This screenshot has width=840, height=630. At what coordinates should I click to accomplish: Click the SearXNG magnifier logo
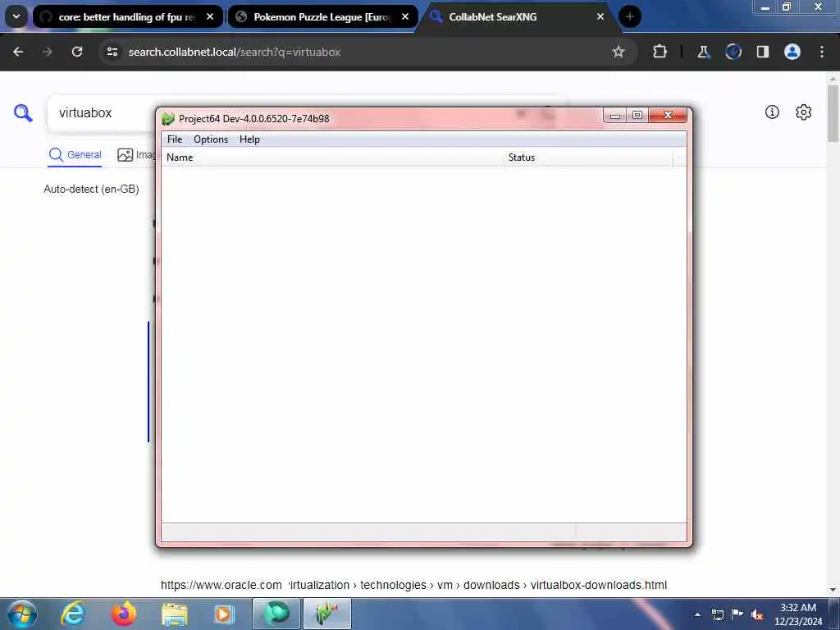point(23,113)
